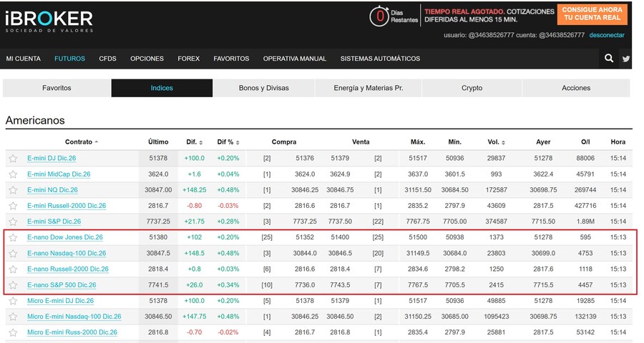Sort table by Dif % column

(x=228, y=142)
